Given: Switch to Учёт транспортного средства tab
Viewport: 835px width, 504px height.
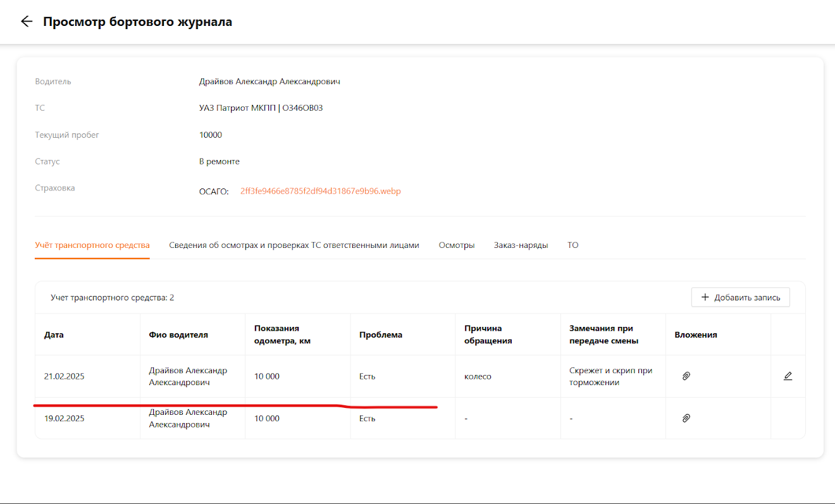Looking at the screenshot, I should coord(92,245).
